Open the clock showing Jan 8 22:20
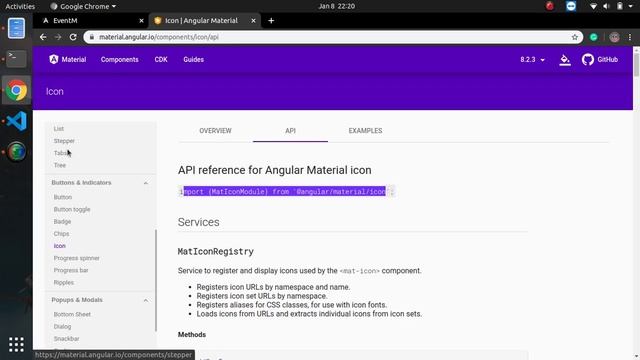This screenshot has height=360, width=640. [x=337, y=6]
